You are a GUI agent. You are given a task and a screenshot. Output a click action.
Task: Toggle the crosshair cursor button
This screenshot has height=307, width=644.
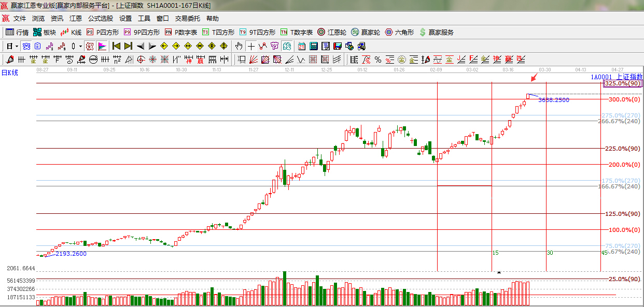(x=251, y=46)
